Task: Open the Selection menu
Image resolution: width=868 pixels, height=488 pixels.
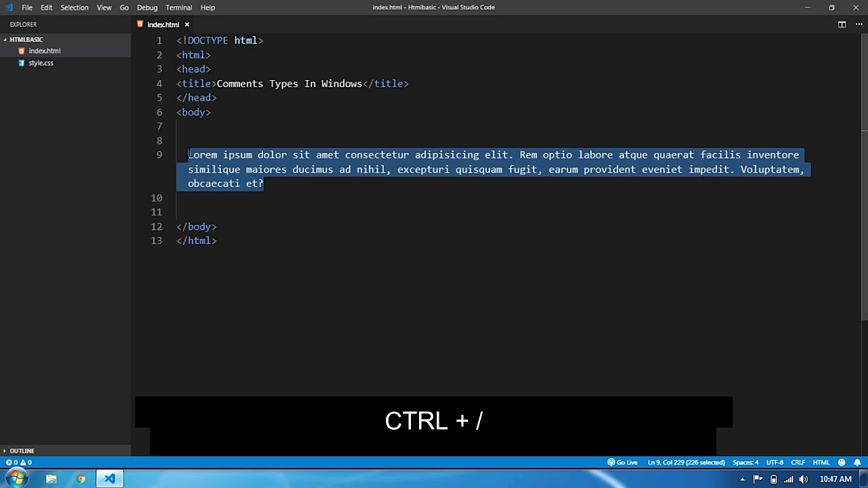Action: coord(74,7)
